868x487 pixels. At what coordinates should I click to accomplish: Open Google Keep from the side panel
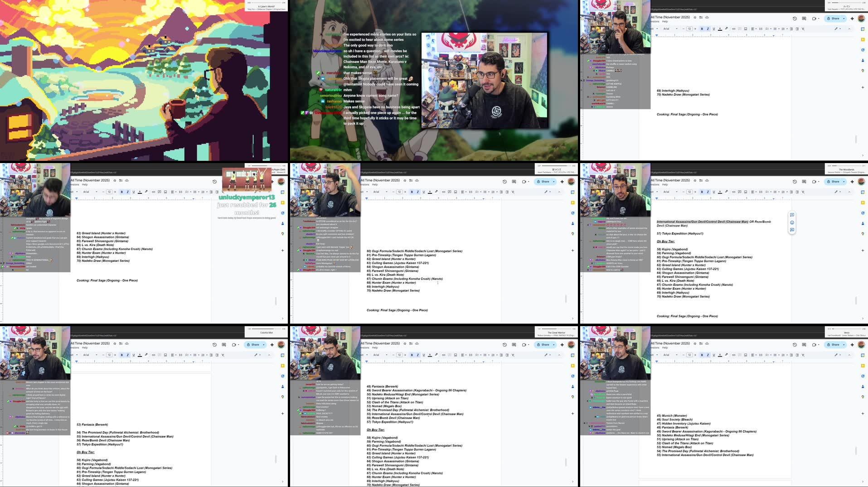863,40
